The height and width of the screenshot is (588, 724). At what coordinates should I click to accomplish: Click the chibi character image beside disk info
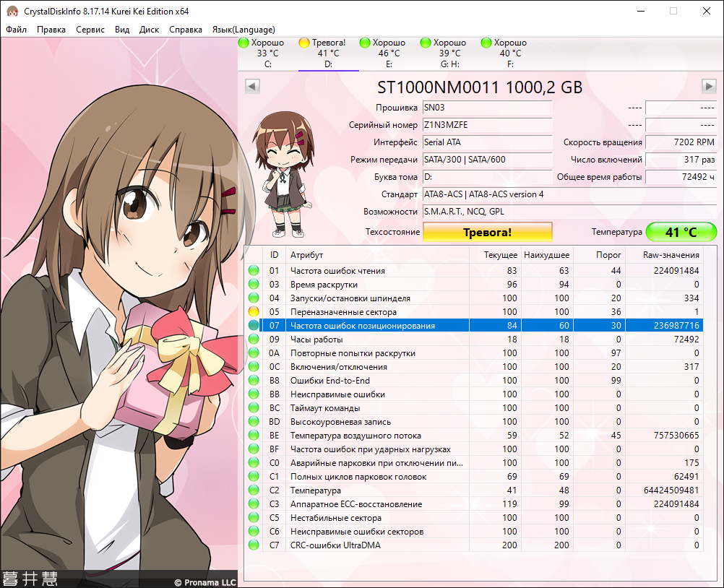(x=285, y=174)
